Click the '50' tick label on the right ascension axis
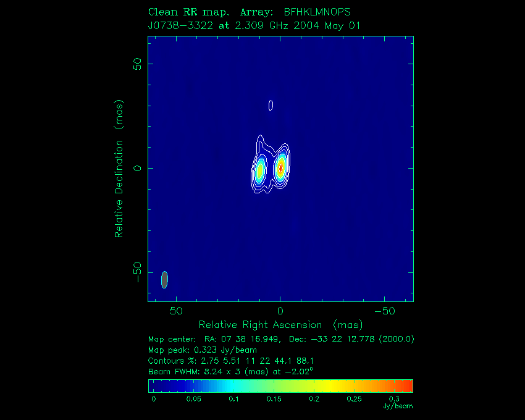The width and height of the screenshot is (525, 420). pos(176,311)
